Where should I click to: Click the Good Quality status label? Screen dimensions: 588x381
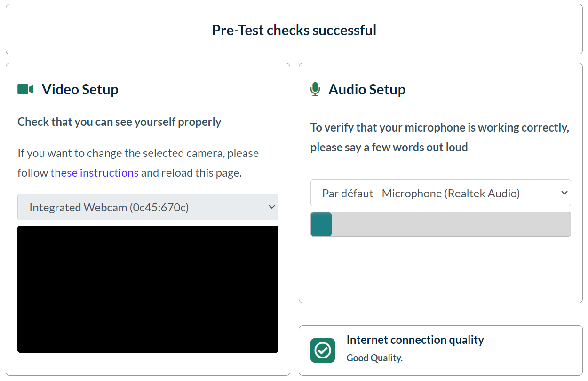[x=374, y=358]
